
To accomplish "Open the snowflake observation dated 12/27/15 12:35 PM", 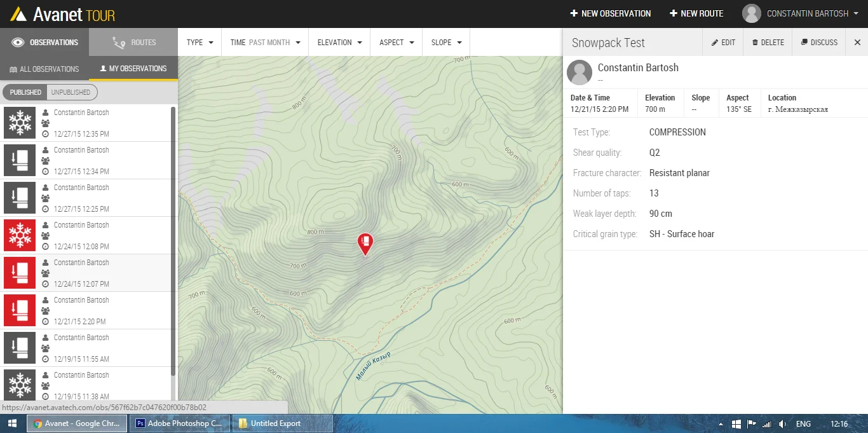I will pyautogui.click(x=20, y=123).
